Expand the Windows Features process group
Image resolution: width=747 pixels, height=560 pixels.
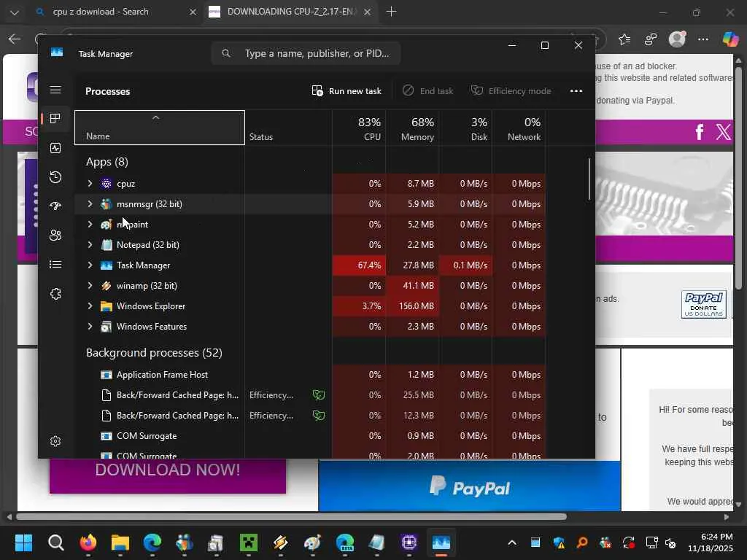[x=90, y=327]
